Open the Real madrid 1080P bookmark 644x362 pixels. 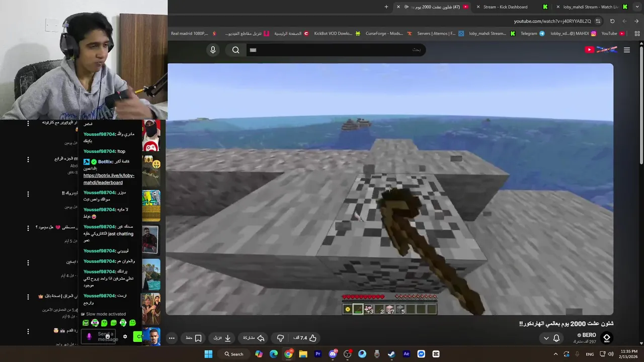pyautogui.click(x=194, y=34)
